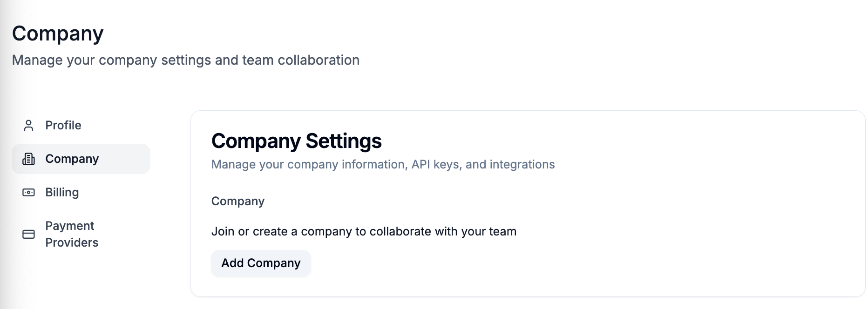The width and height of the screenshot is (868, 309).
Task: Click the main Company page title
Action: click(58, 34)
